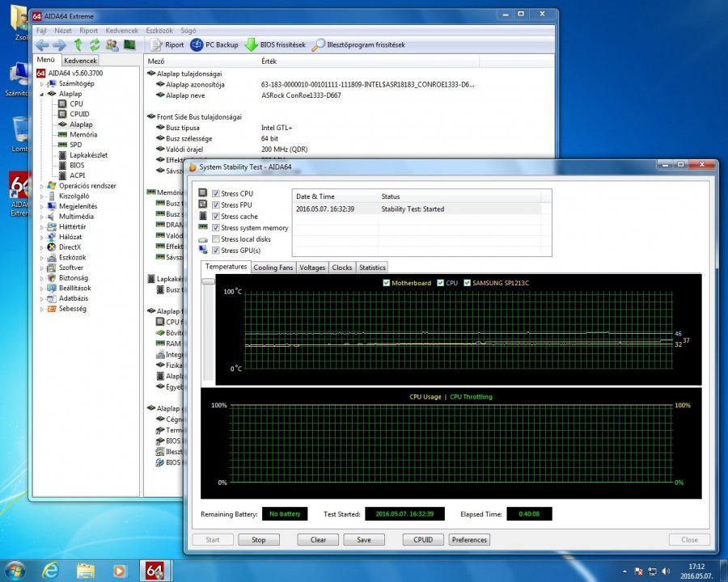
Task: Toggle the Stress CPU checkbox
Action: pos(216,193)
